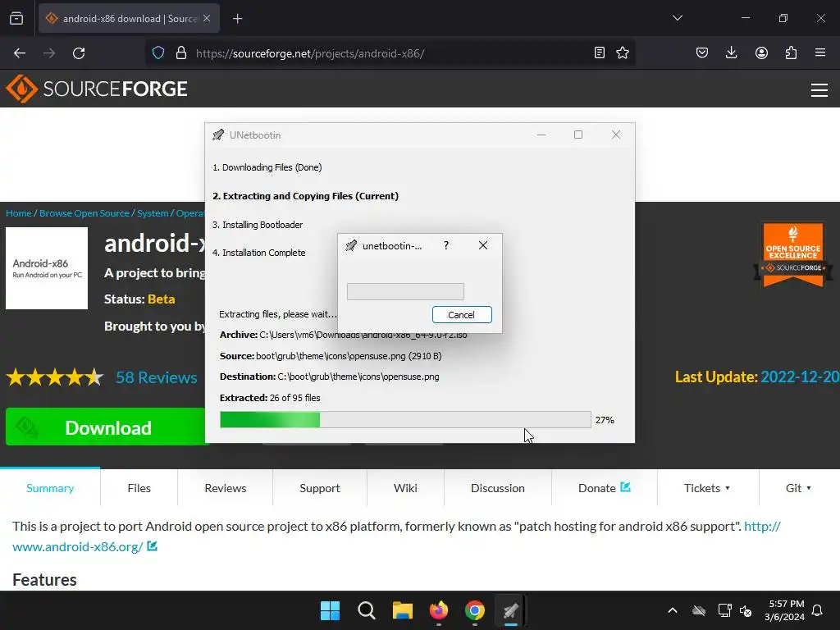Click the Firefox account icon
The width and height of the screenshot is (840, 630).
pos(761,52)
